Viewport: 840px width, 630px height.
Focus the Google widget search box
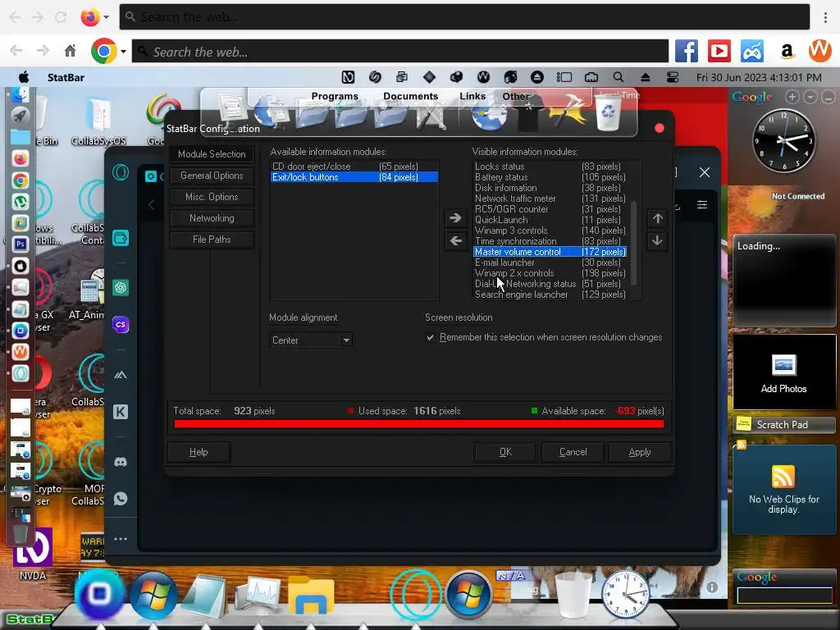pos(784,596)
